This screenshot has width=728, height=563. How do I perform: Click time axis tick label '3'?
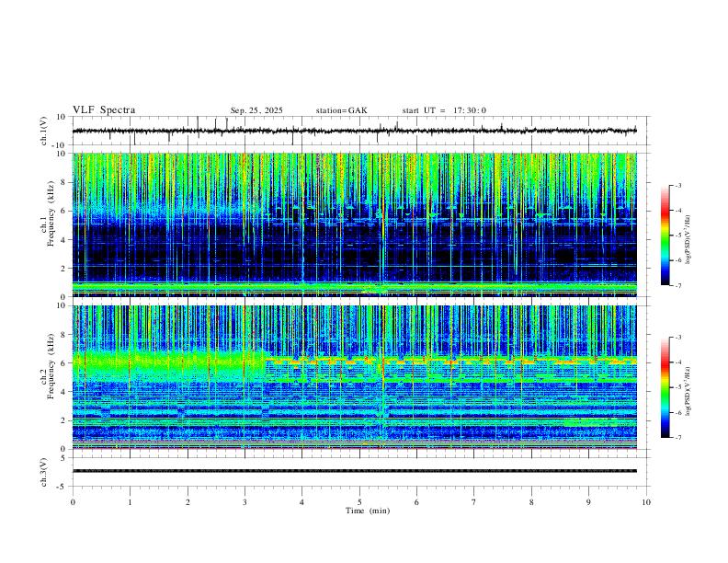(245, 502)
